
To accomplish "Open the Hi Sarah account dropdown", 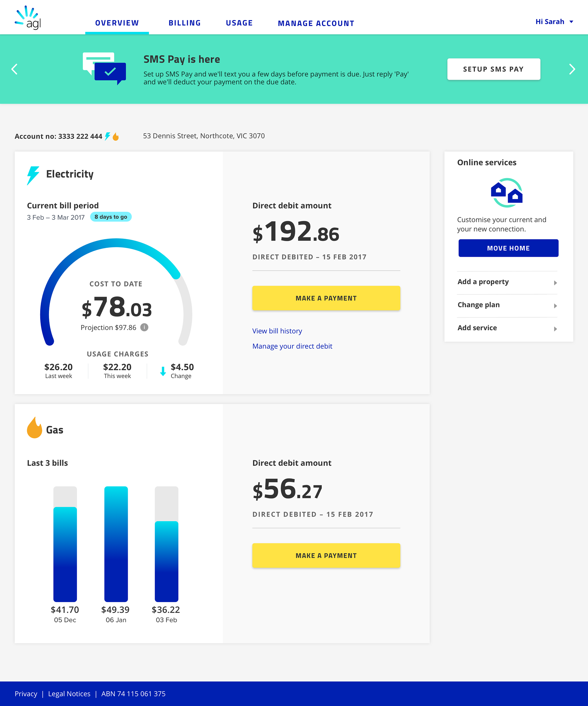I will click(554, 22).
